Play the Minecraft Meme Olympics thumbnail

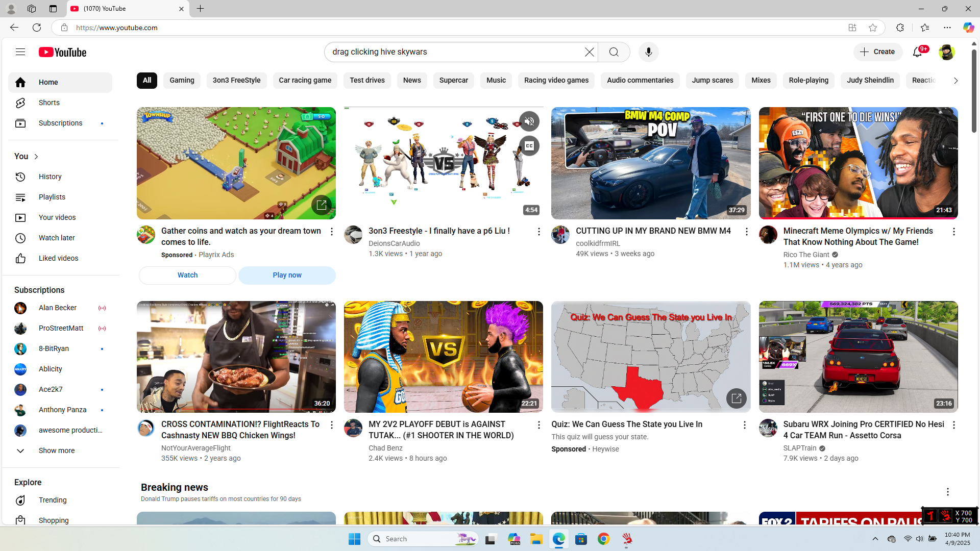pyautogui.click(x=858, y=163)
